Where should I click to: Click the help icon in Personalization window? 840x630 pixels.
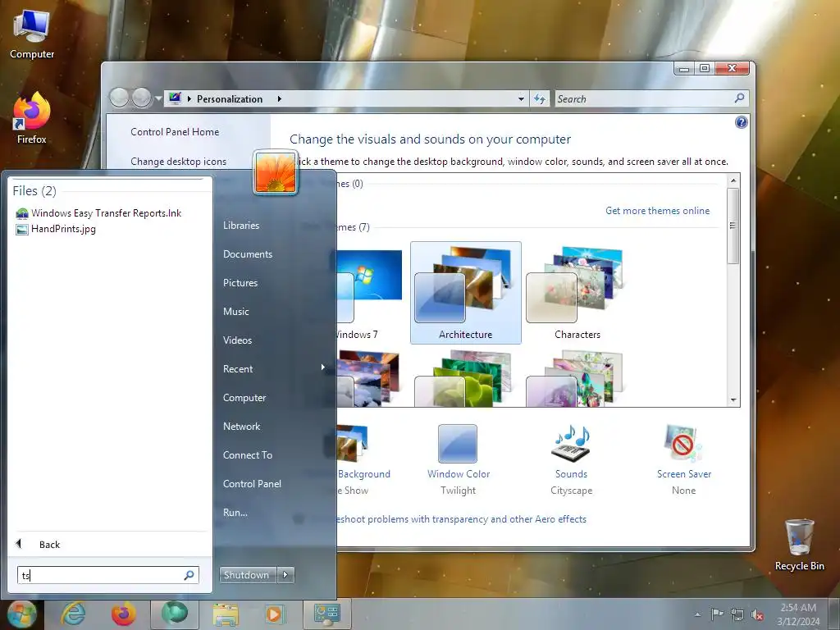pos(741,122)
